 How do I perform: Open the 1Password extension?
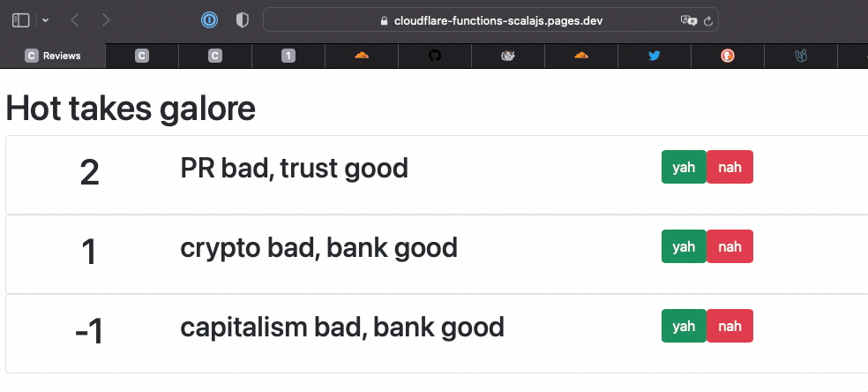209,19
